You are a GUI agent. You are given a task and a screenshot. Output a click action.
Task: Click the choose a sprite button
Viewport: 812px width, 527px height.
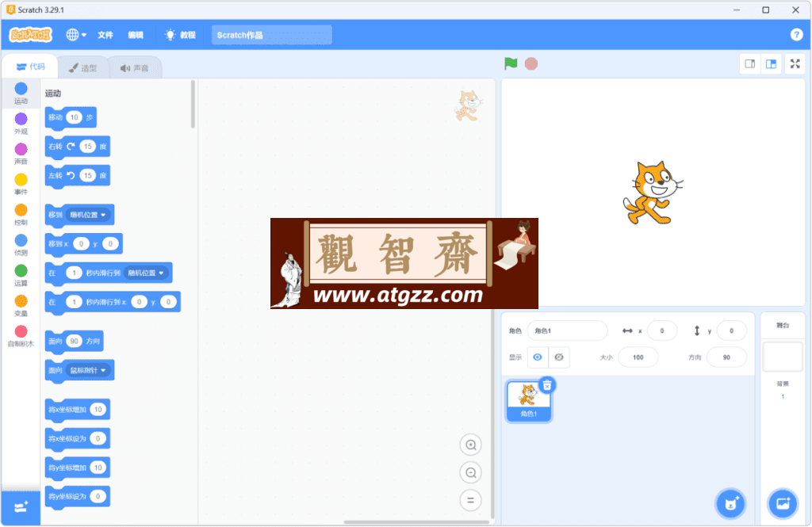tap(730, 503)
